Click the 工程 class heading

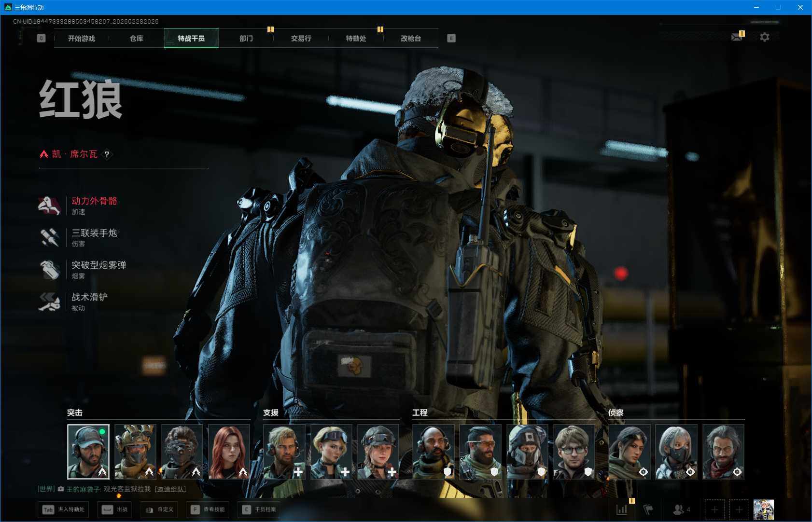(x=420, y=412)
